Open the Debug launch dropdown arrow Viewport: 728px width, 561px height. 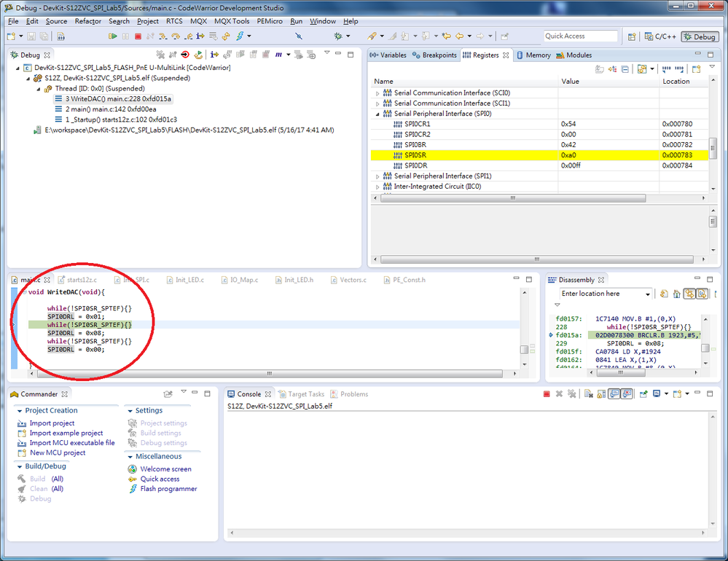coord(348,36)
